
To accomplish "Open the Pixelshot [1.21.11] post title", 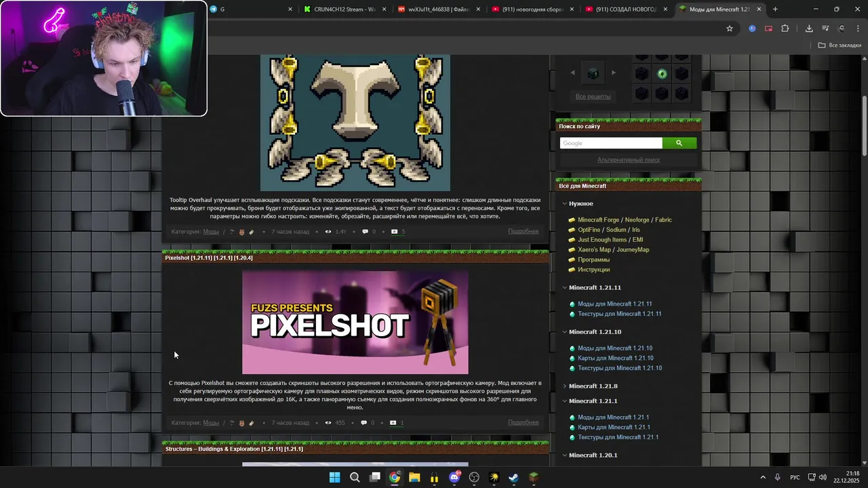I will 209,258.
